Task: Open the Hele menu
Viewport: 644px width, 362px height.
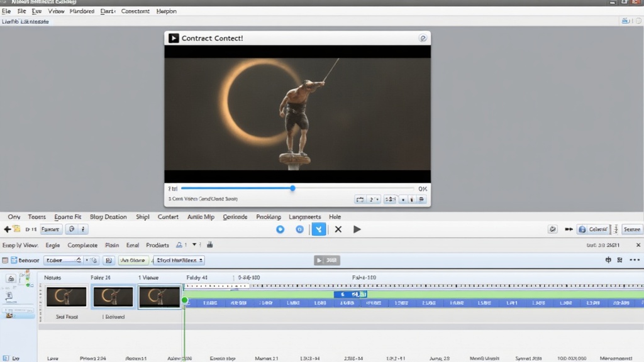Action: (x=335, y=217)
